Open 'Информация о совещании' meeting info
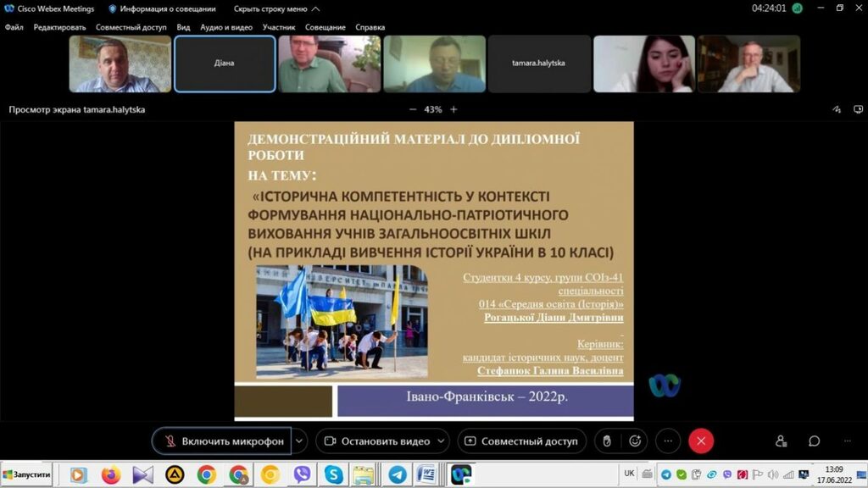The height and width of the screenshot is (488, 868). (153, 8)
